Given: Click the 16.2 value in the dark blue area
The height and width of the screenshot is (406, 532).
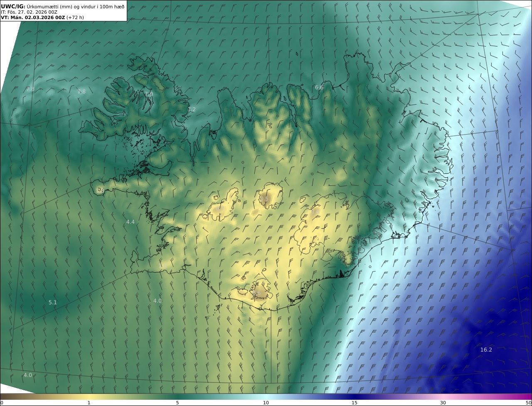Looking at the screenshot, I should (x=486, y=350).
